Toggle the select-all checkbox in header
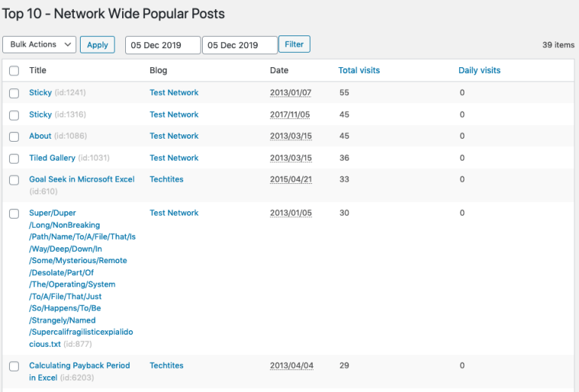Screen dimensions: 579x392 point(14,71)
